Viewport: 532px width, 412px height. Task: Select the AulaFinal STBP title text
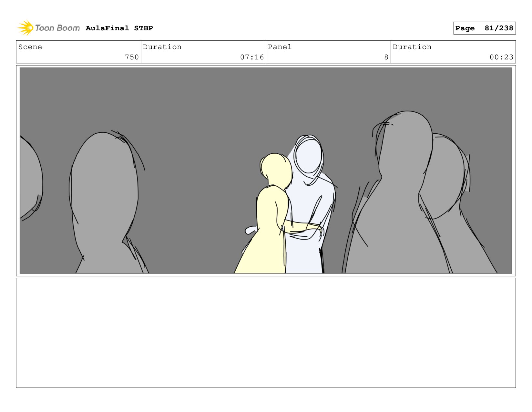[x=119, y=28]
